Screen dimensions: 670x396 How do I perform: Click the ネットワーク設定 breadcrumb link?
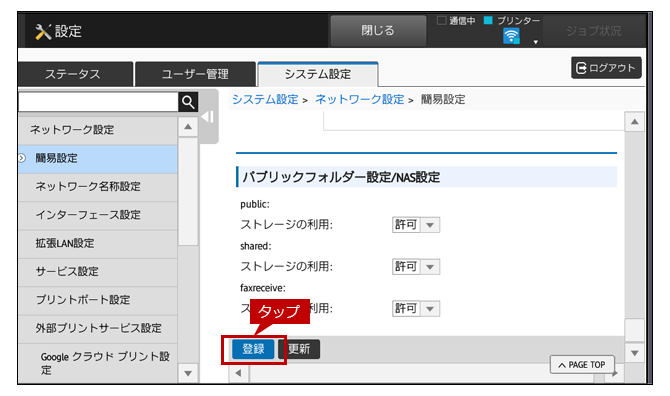click(x=359, y=100)
